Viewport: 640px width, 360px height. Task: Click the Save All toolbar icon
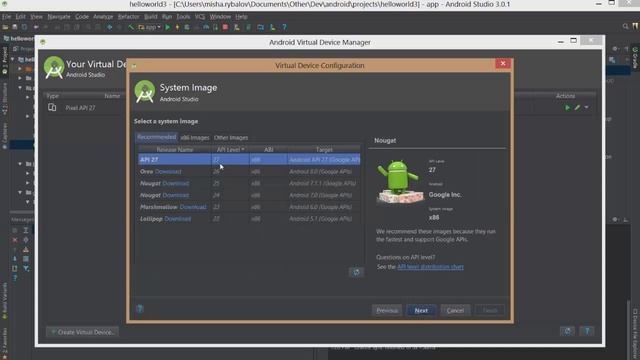coord(15,27)
